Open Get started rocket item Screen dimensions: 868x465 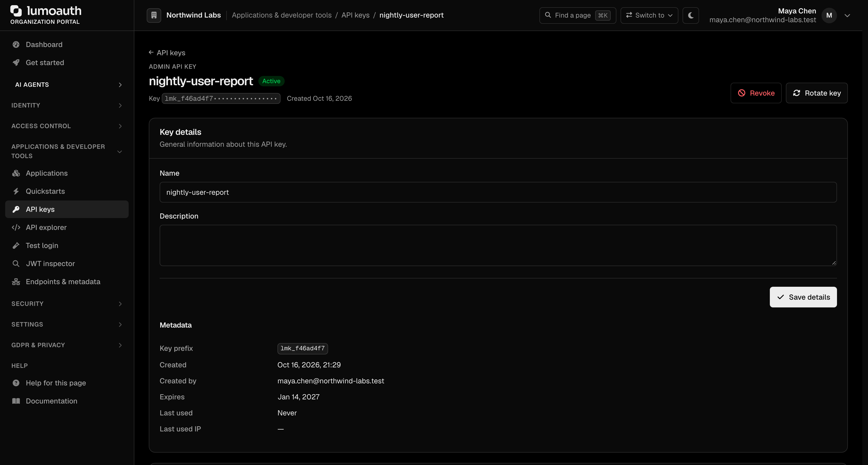67,63
